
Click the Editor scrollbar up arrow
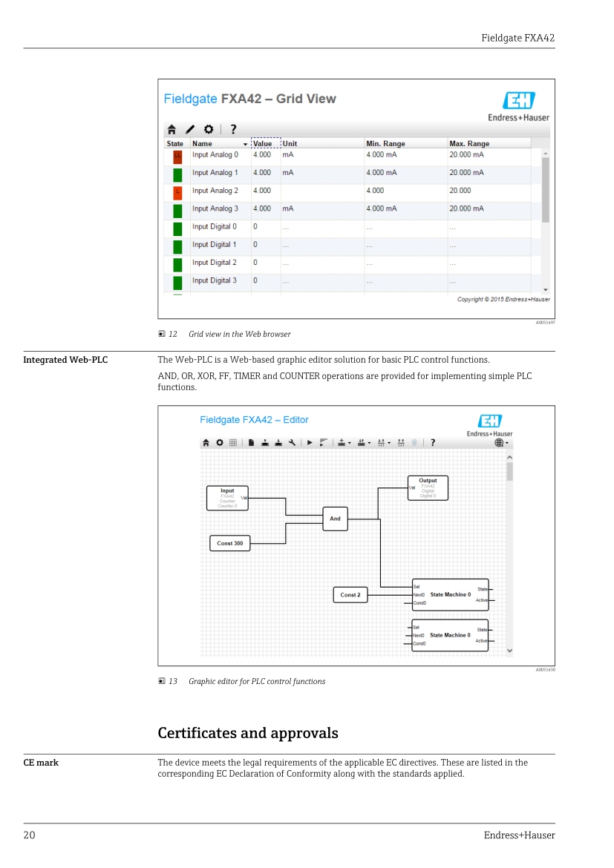click(x=510, y=457)
